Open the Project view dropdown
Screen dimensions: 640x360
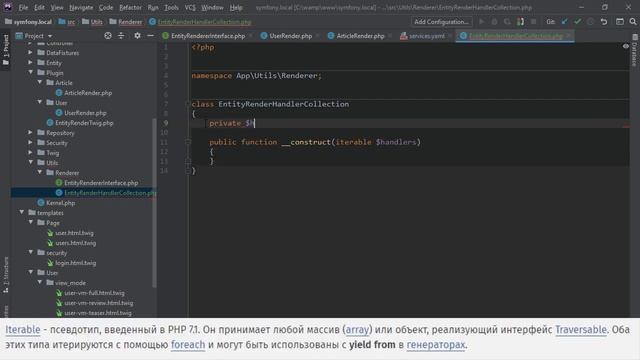pos(34,36)
